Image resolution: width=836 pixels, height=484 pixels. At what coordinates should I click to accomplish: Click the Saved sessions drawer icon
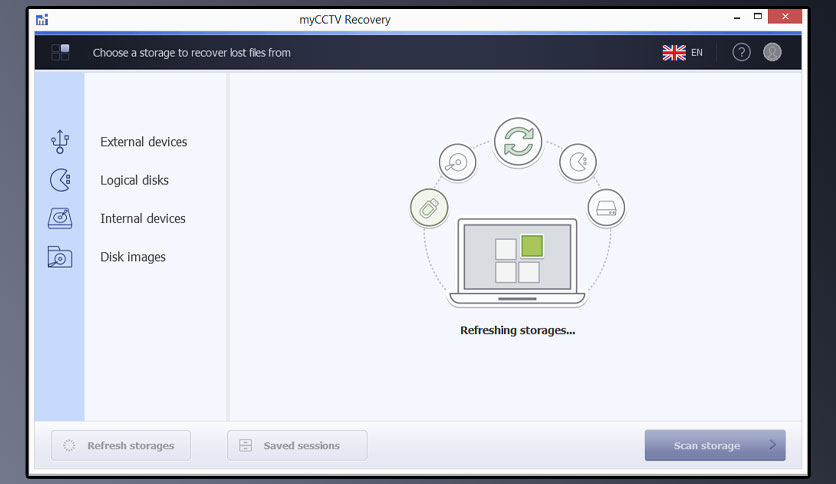245,446
